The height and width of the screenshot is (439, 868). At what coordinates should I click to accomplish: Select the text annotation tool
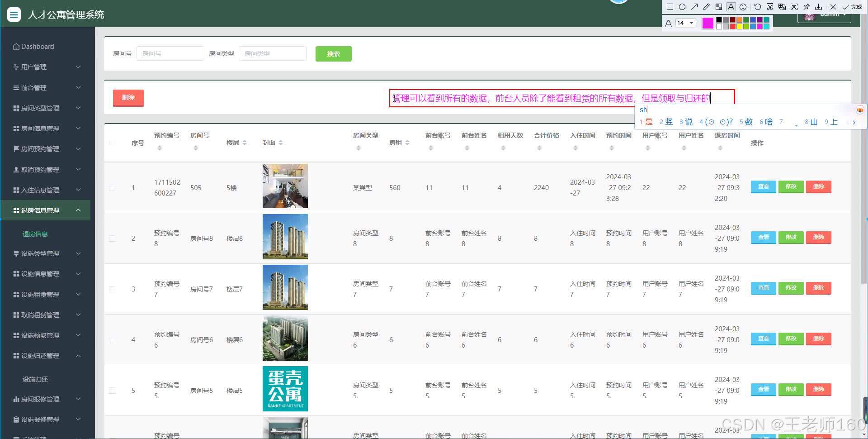[731, 7]
